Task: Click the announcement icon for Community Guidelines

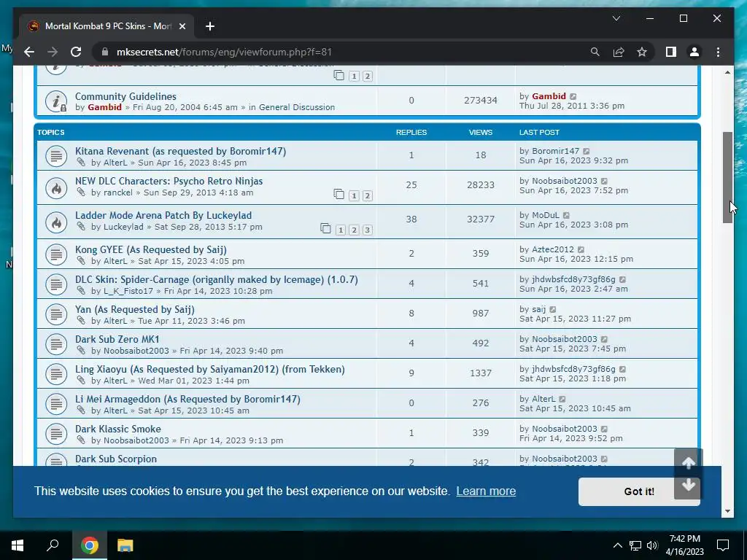Action: pos(56,101)
